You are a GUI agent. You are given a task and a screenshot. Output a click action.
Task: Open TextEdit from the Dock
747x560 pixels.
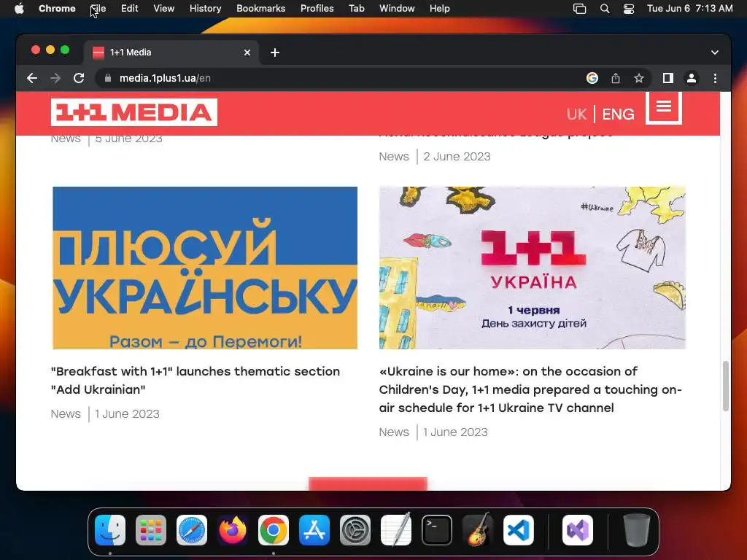tap(396, 530)
